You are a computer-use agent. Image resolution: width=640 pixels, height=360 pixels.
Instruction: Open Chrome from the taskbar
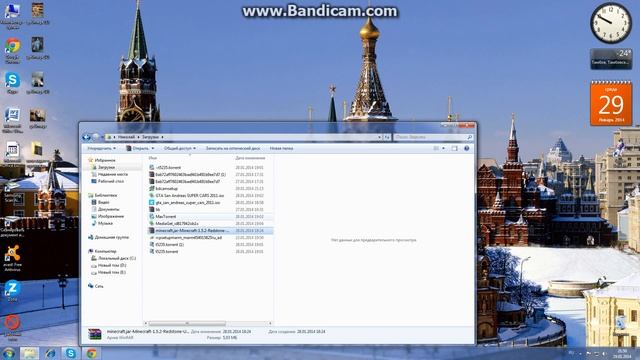tap(91, 353)
